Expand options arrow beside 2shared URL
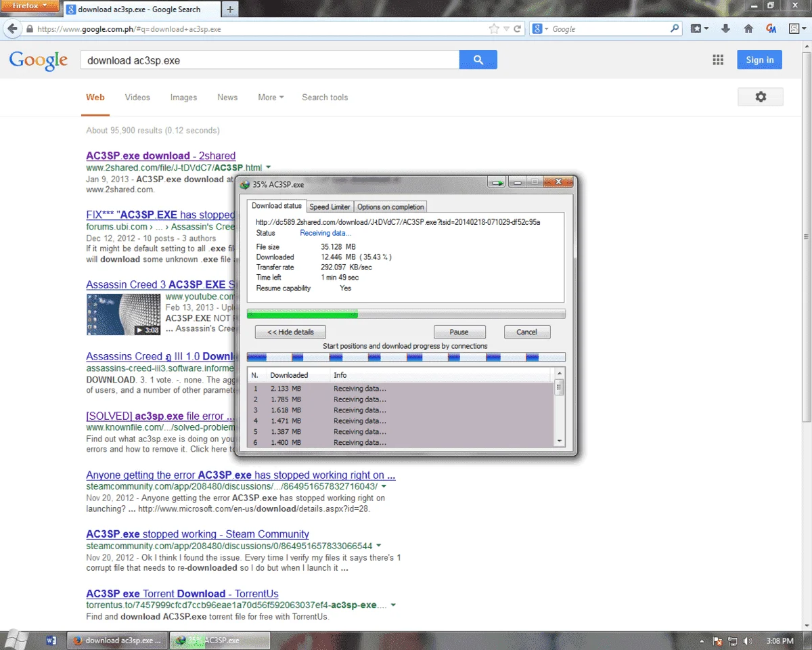Screen dimensions: 812x650 click(269, 167)
